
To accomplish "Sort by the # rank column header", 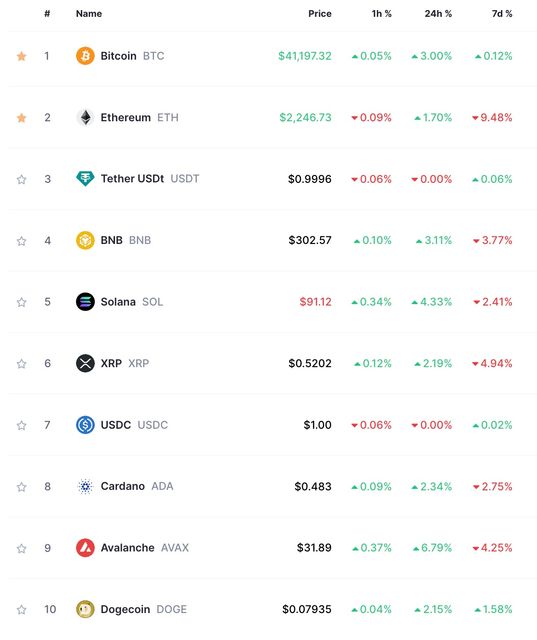I will coord(47,13).
